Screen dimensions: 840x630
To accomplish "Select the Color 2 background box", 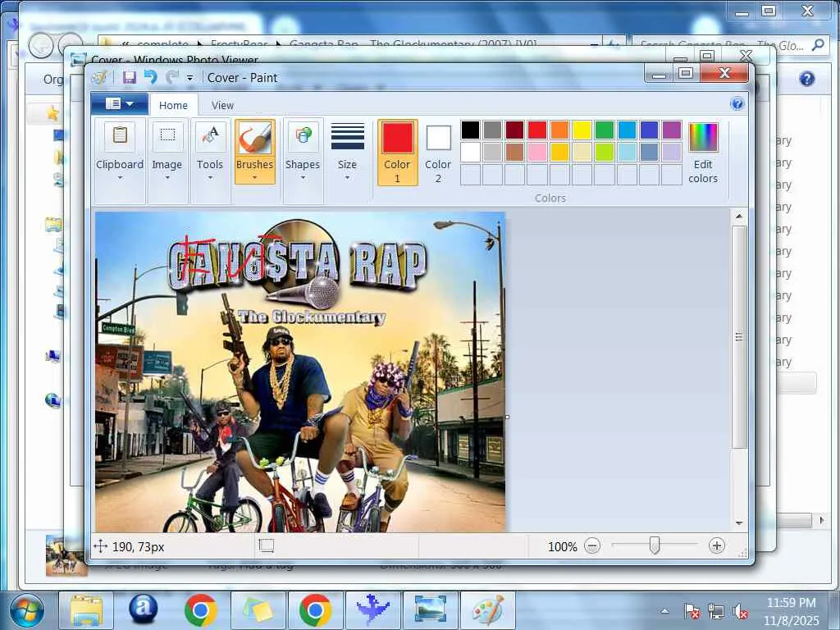I will (438, 153).
